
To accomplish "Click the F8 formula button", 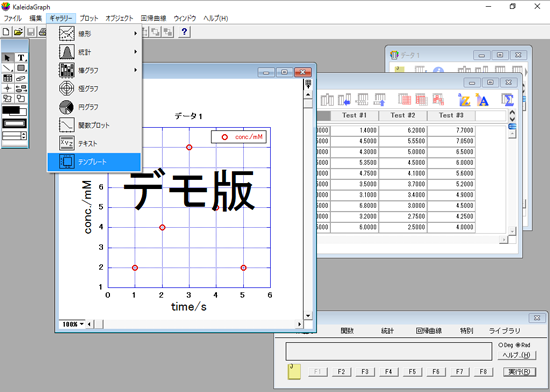I will [x=483, y=372].
